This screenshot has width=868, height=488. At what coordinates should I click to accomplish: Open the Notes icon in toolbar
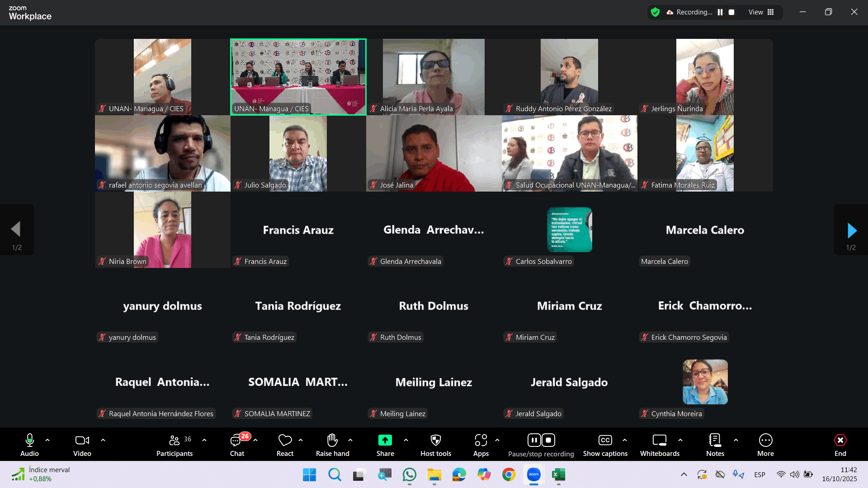[715, 440]
